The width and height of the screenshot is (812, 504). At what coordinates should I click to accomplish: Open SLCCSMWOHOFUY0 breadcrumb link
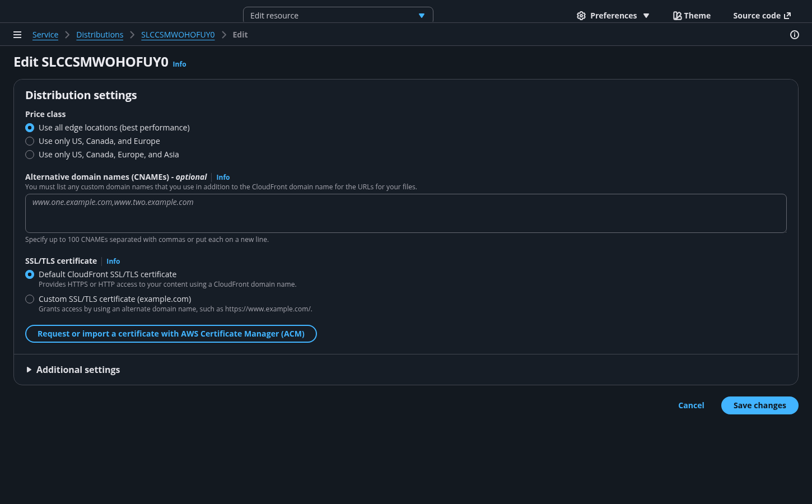click(x=178, y=35)
